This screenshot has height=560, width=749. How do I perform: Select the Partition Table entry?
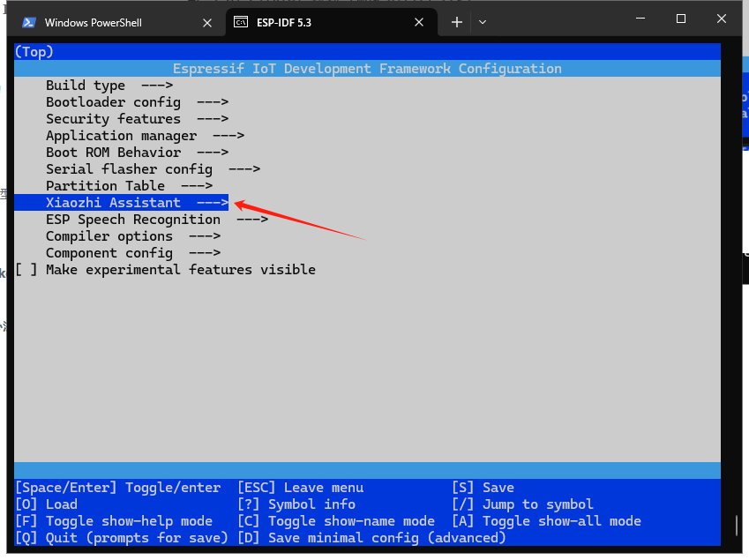point(102,185)
